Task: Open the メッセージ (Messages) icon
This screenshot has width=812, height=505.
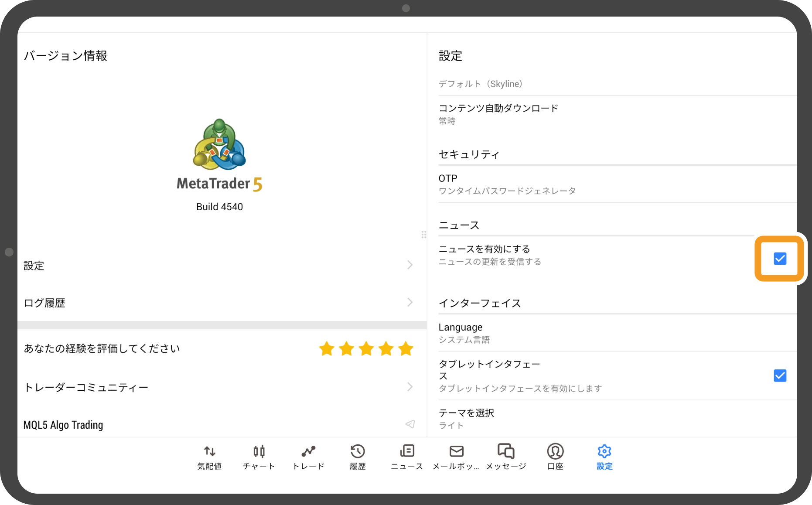Action: (x=506, y=456)
